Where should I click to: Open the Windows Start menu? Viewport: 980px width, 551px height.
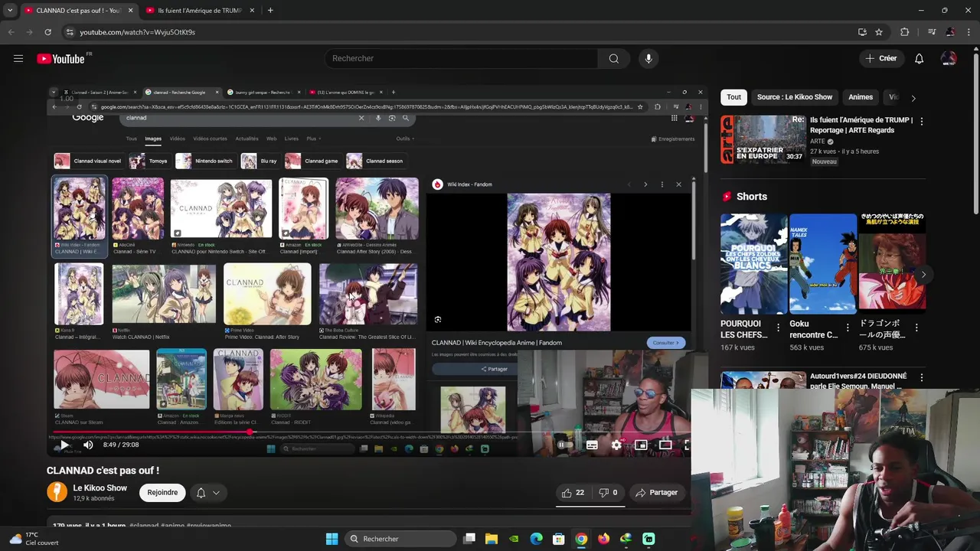coord(332,539)
